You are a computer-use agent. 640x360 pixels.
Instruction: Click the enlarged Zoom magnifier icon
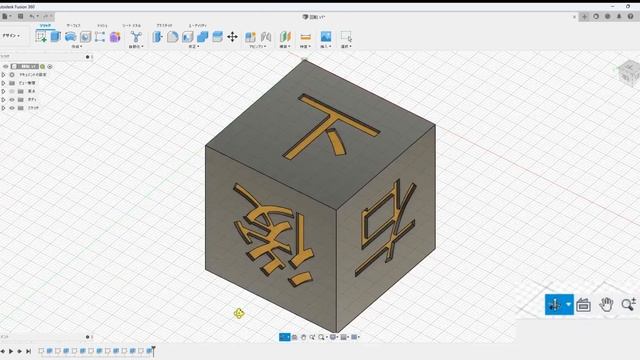(x=629, y=304)
